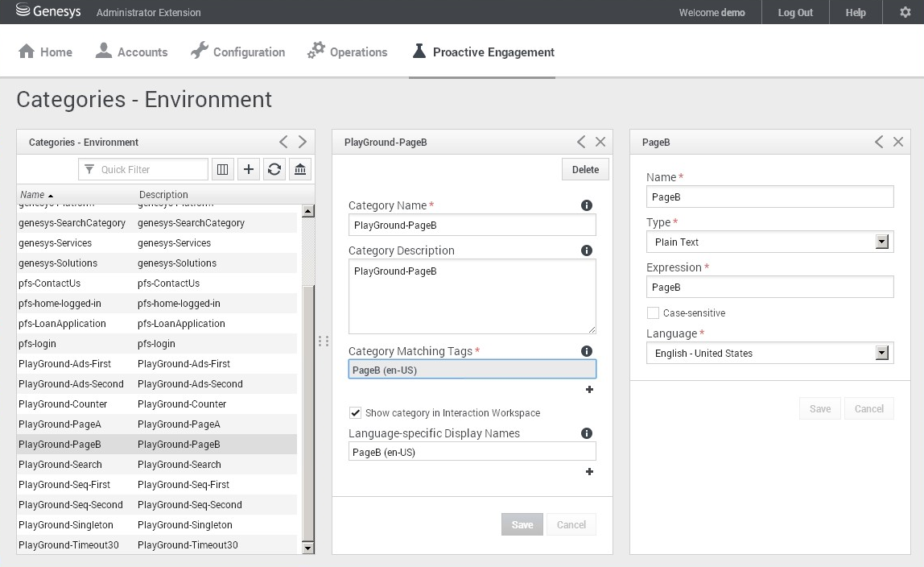Add a new Category Matching Tag
924x567 pixels.
589,390
